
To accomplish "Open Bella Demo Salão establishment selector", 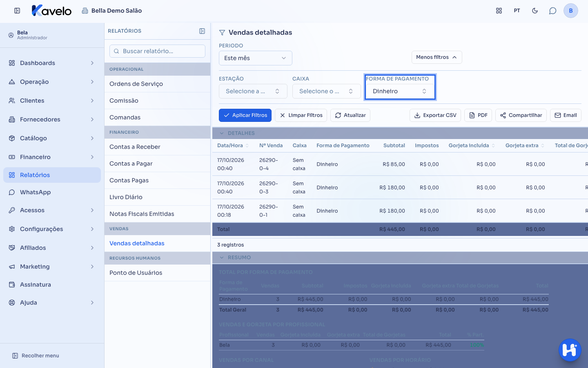I will coord(111,11).
